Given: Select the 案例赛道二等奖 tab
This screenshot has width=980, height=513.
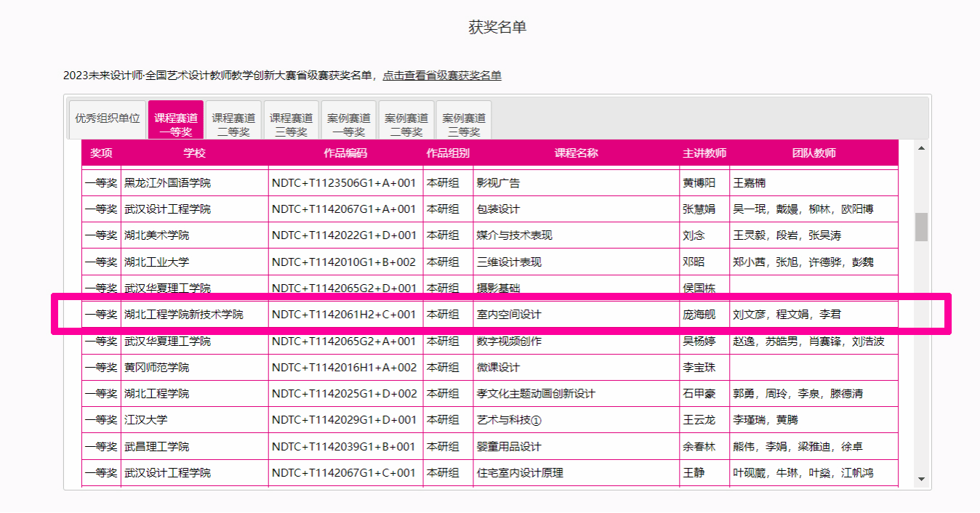Looking at the screenshot, I should click(406, 124).
